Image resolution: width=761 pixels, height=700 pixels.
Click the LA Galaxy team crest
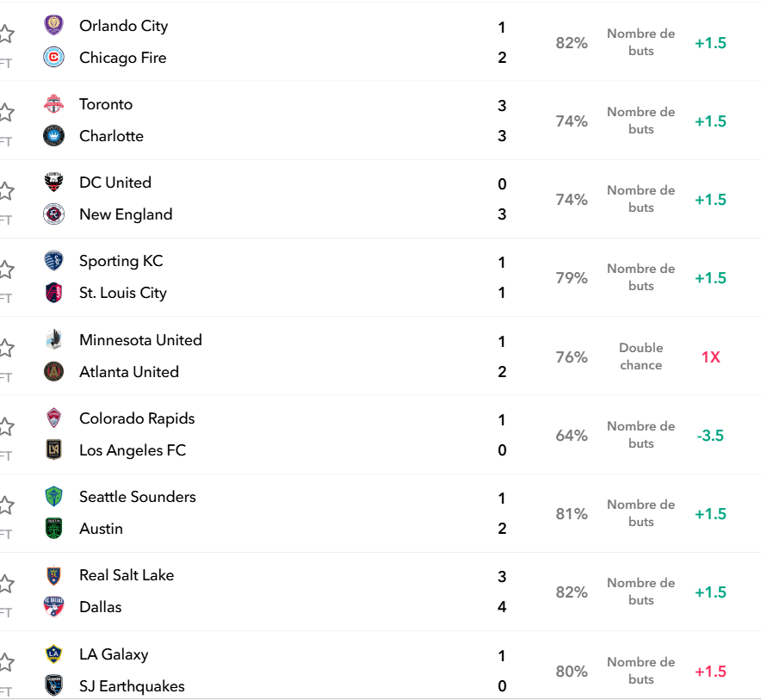click(x=53, y=654)
